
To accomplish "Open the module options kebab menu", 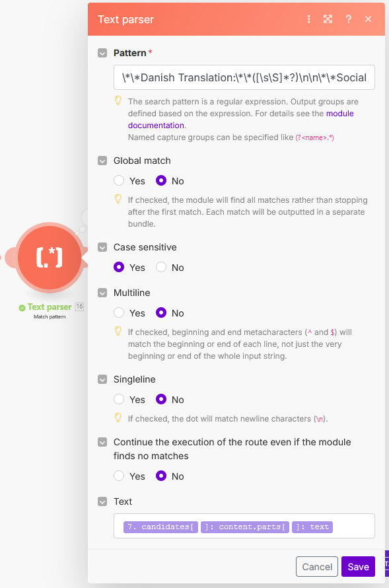I will 308,19.
